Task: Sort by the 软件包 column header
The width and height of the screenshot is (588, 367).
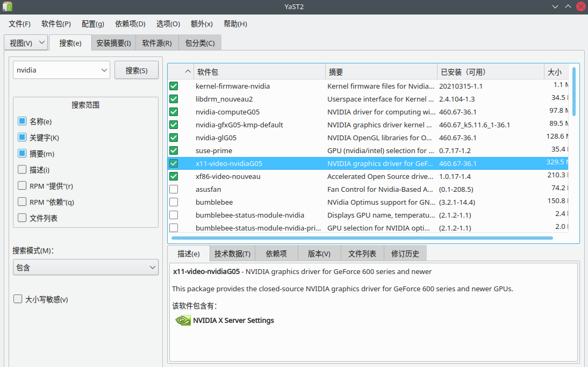Action: coord(260,71)
